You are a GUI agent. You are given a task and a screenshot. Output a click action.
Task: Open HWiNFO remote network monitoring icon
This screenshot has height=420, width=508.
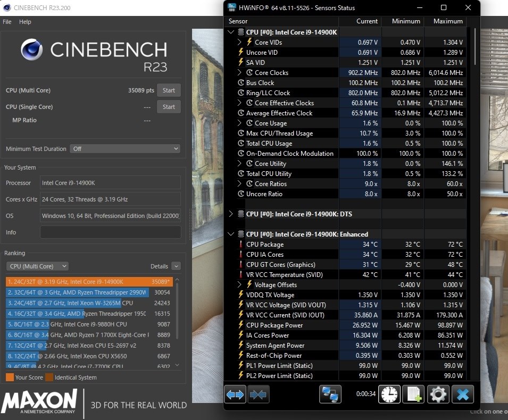point(330,394)
